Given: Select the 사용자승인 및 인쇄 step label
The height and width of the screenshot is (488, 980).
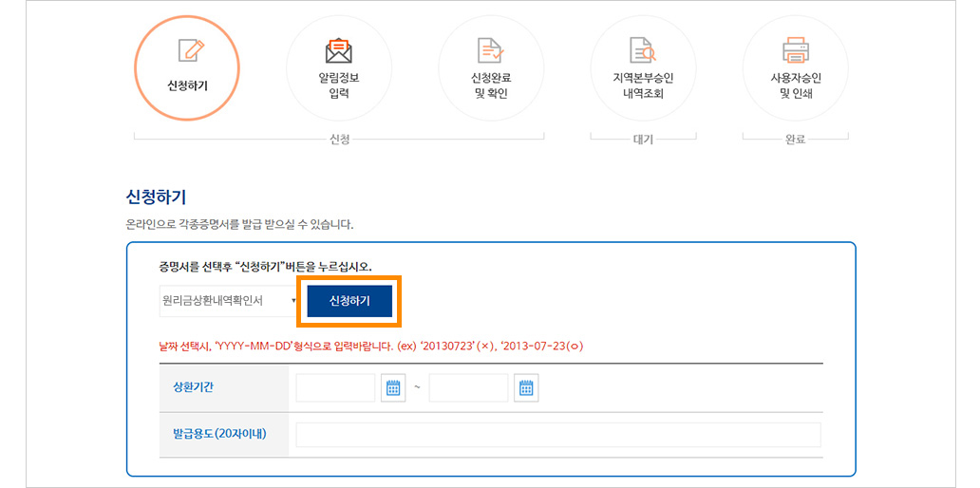Looking at the screenshot, I should pos(796,86).
